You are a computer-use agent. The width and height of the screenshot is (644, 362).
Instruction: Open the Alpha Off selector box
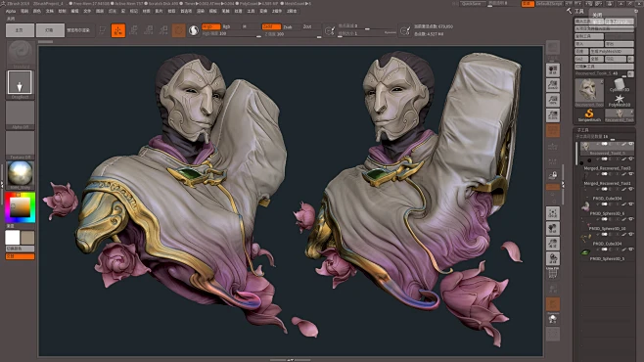20,114
